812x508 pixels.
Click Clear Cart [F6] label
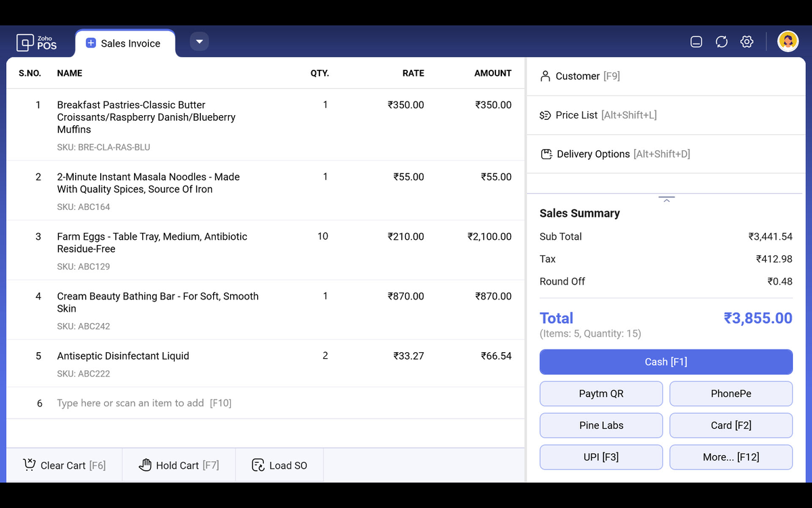click(x=73, y=465)
